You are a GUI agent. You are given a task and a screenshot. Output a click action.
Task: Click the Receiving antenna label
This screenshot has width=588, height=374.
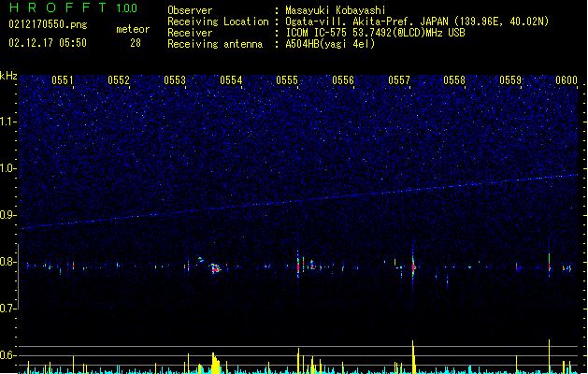click(x=215, y=44)
